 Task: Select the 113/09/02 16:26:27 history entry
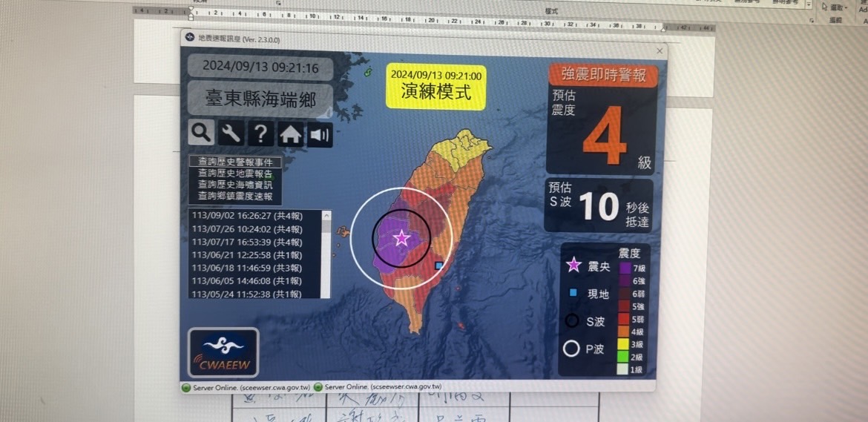[247, 216]
